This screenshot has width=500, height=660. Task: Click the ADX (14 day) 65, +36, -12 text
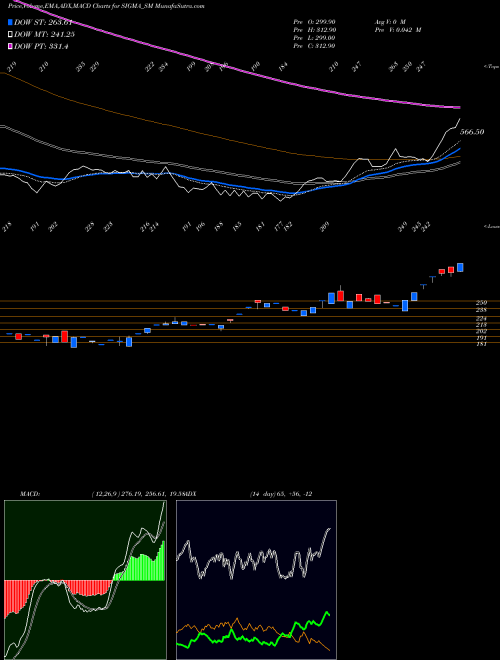pos(281,494)
